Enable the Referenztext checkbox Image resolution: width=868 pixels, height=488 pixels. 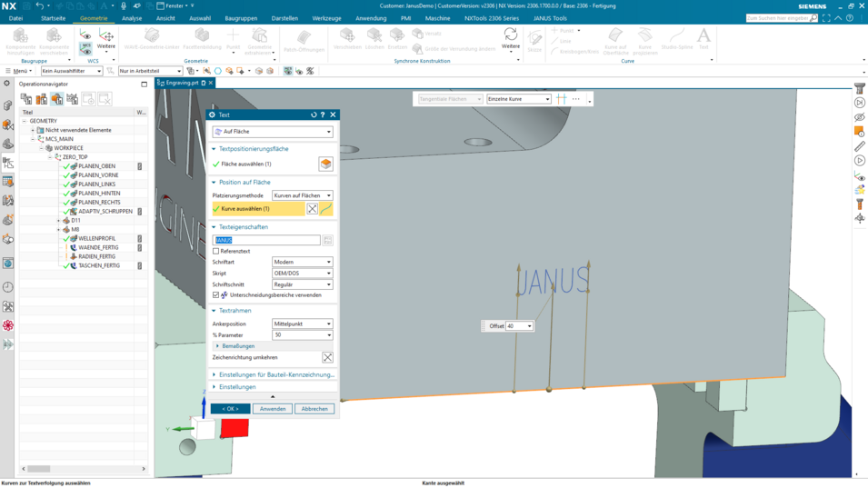[x=216, y=251]
